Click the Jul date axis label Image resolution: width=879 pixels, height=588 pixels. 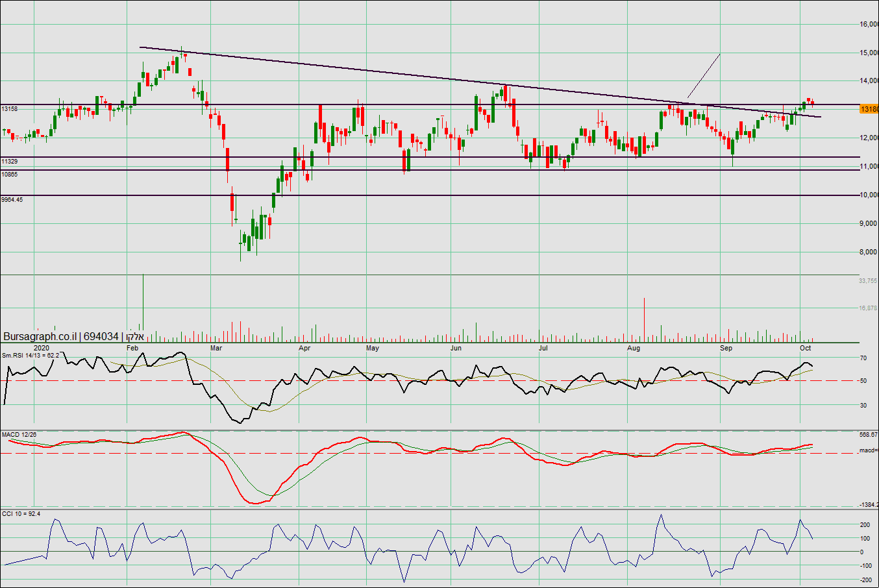[x=543, y=349]
